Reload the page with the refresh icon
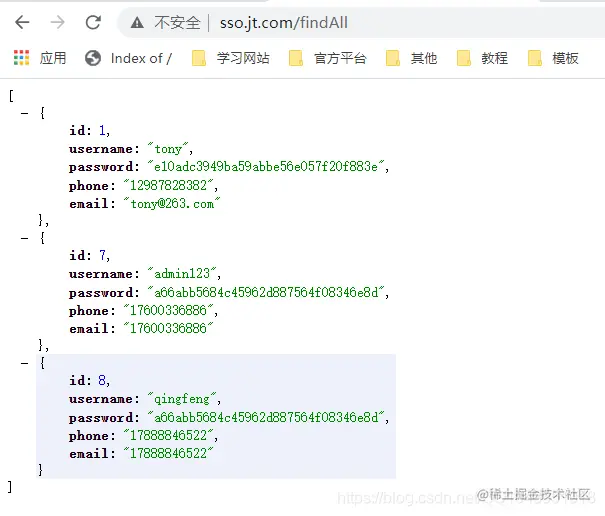Screen dimensions: 605x516 93,22
